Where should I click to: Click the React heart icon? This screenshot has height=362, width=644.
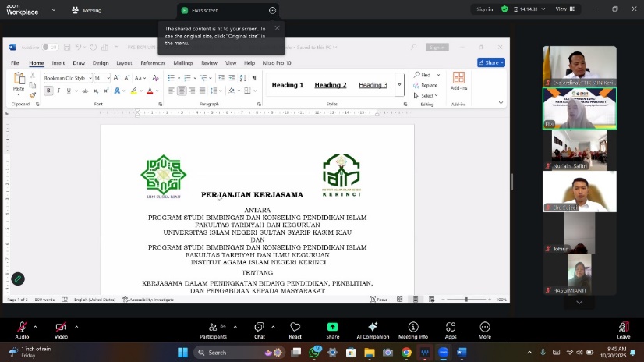[x=295, y=328]
